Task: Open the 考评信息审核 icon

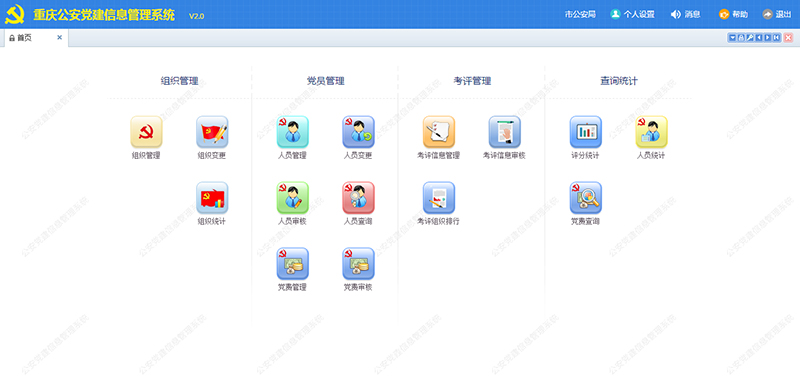Action: pos(505,132)
